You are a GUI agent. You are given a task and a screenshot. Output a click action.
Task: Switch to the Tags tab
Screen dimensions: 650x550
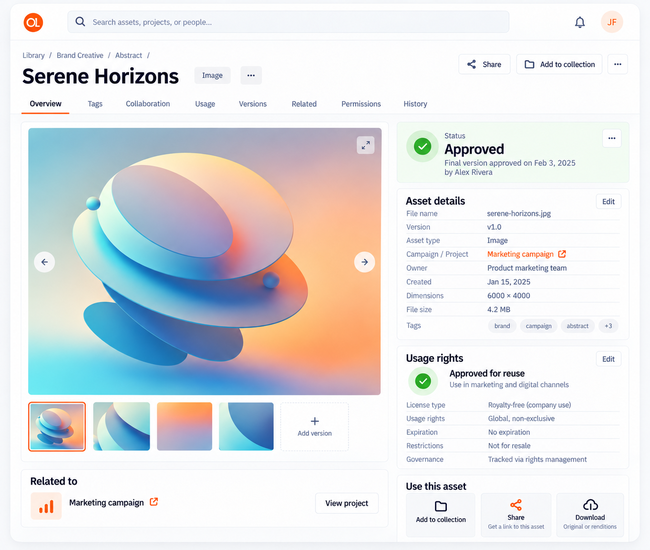tap(95, 104)
